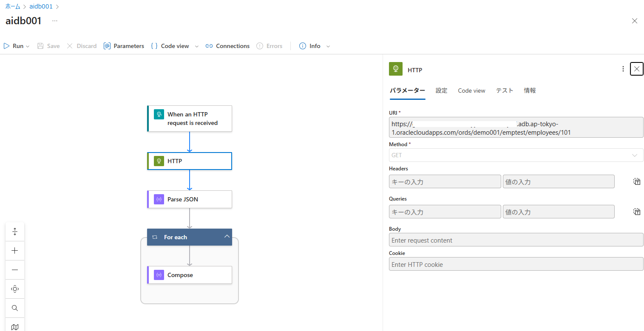The width and height of the screenshot is (644, 331).
Task: Click the HTTP action node icon
Action: (159, 161)
